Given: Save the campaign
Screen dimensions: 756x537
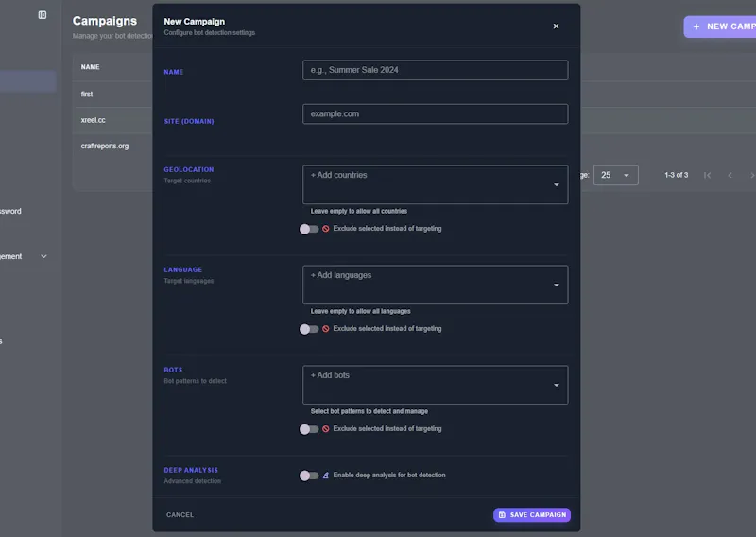Looking at the screenshot, I should pyautogui.click(x=532, y=515).
